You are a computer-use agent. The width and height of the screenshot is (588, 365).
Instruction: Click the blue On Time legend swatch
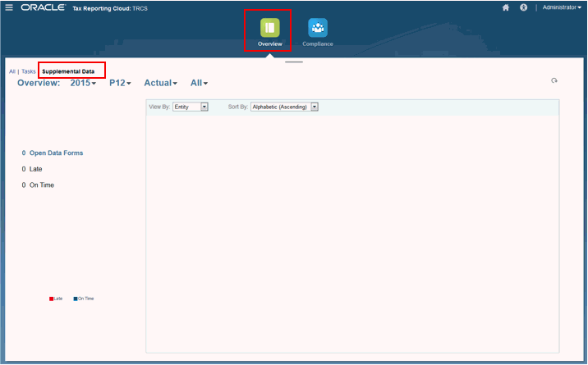tap(76, 299)
